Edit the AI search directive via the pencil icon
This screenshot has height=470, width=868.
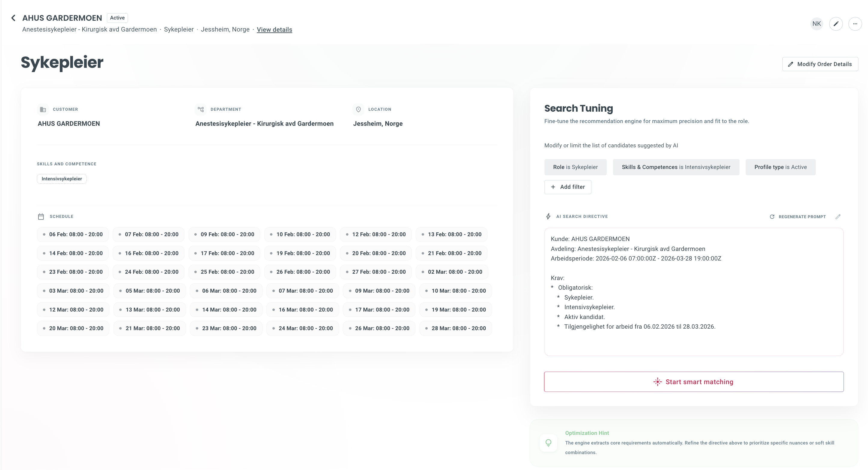pyautogui.click(x=839, y=216)
